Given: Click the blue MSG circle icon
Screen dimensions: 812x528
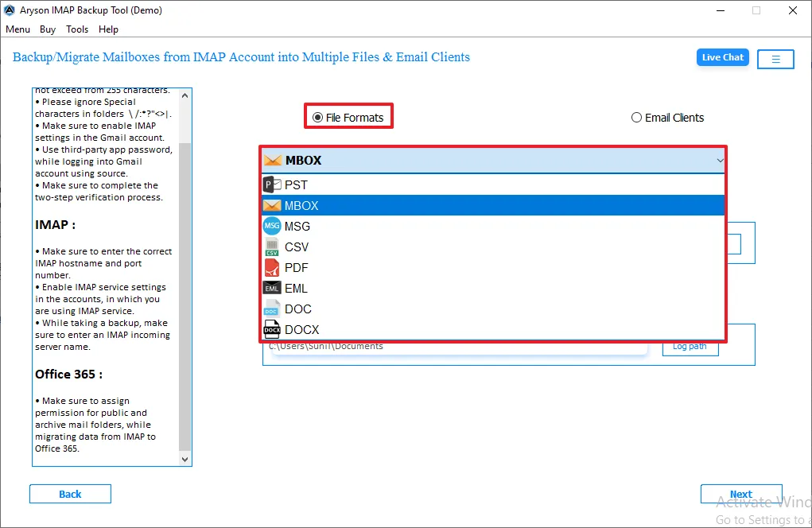Looking at the screenshot, I should click(x=272, y=226).
